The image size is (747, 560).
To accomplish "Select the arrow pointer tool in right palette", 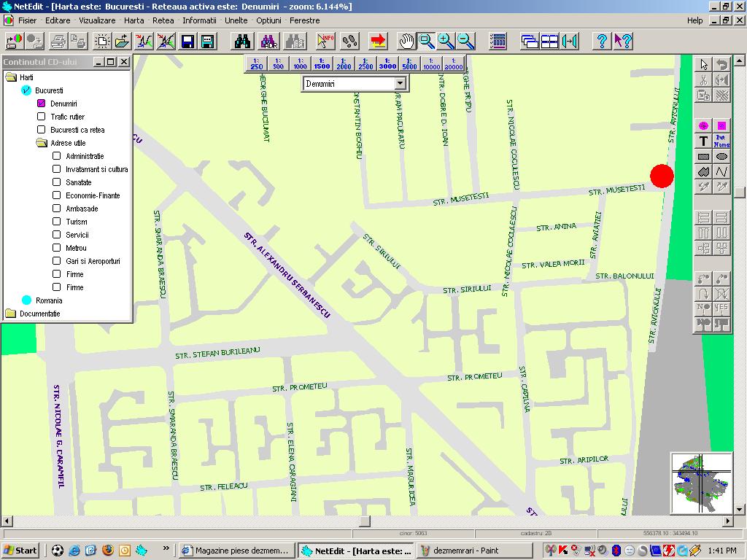I will [703, 65].
